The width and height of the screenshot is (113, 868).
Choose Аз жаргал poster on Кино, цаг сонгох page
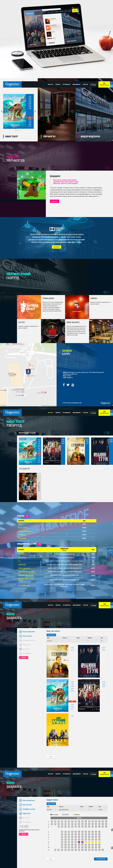click(57, 661)
